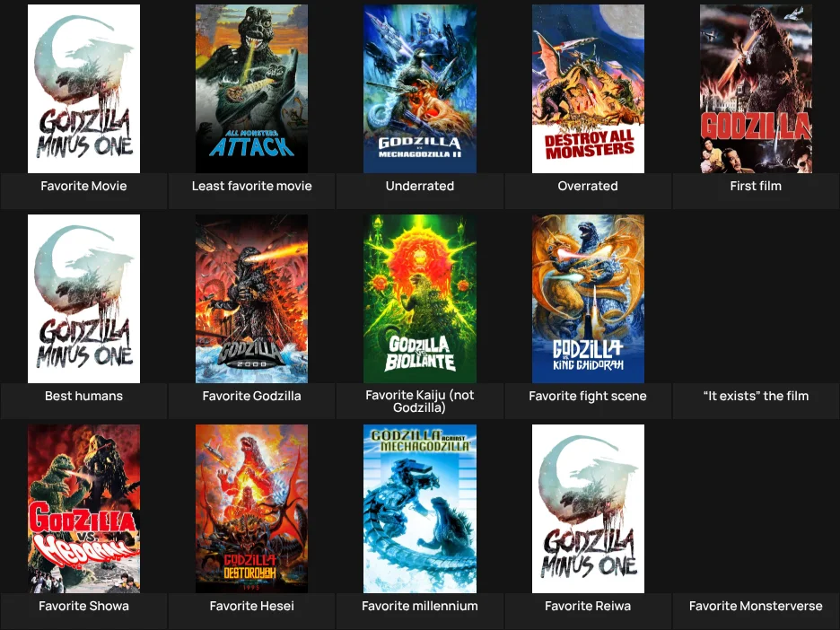840x630 pixels.
Task: Open the All Monsters Attack poster
Action: coord(252,89)
